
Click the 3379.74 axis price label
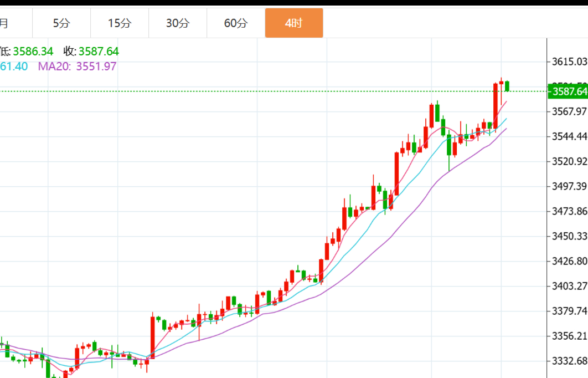[x=569, y=311]
